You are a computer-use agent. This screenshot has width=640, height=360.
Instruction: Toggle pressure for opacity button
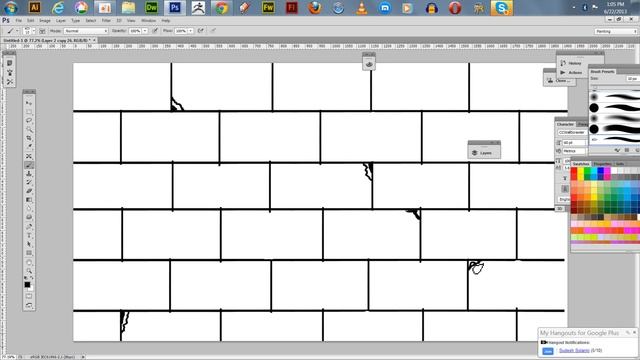click(x=155, y=31)
